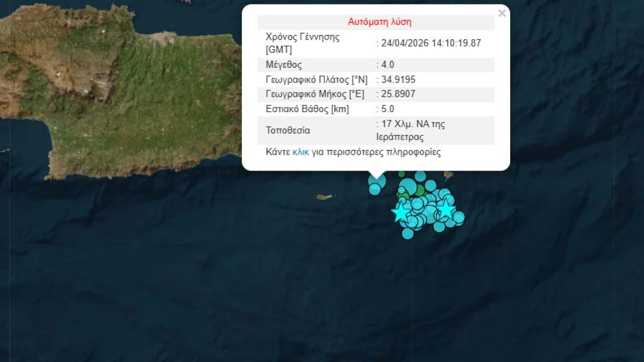Click the origin time 24/04/2026 14:10:19.87
Viewport: 644px width, 362px height.
[431, 43]
